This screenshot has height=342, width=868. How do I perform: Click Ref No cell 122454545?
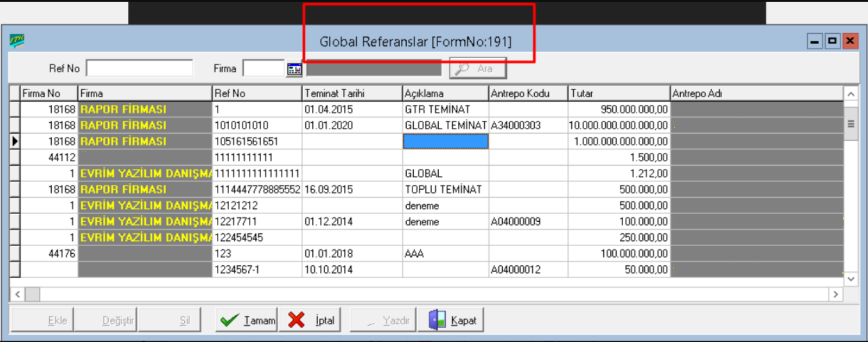[257, 237]
